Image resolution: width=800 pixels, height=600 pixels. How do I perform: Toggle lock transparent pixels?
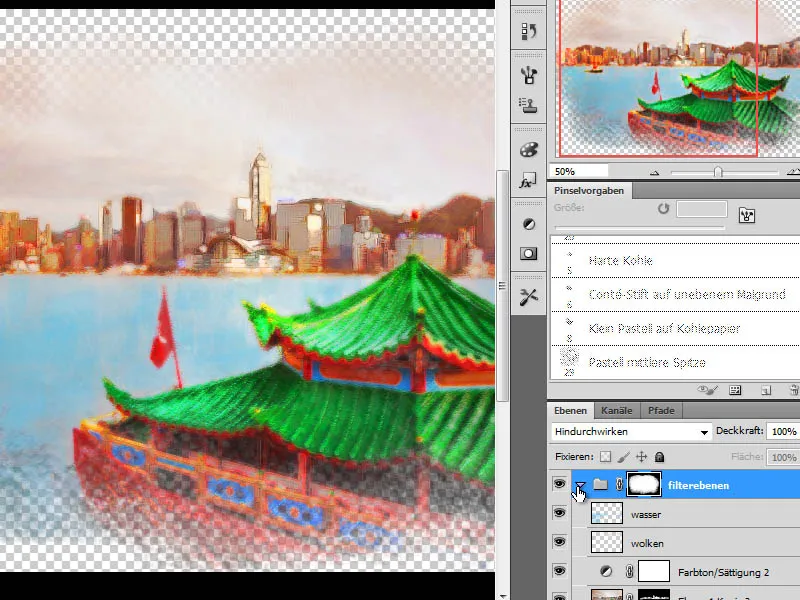(605, 457)
